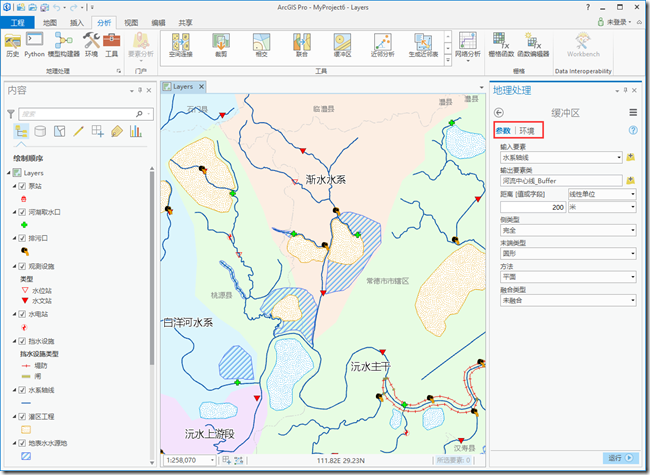Browse for 输出要素类 output location
650x475 pixels.
[631, 180]
